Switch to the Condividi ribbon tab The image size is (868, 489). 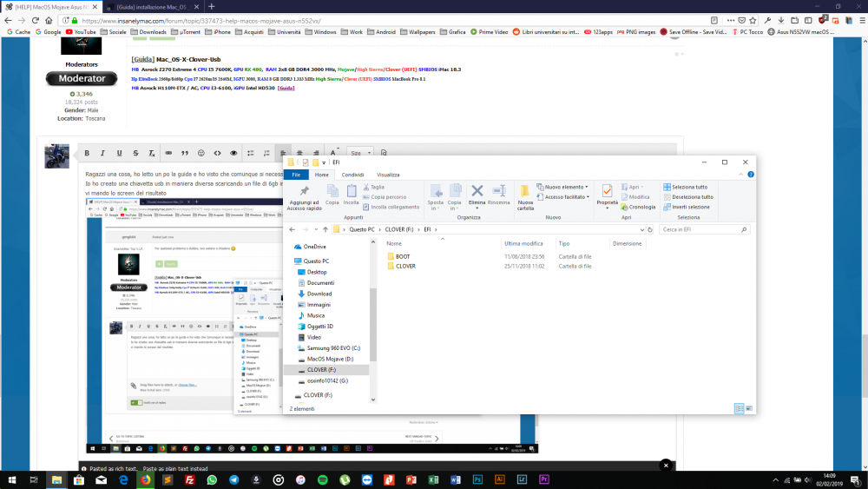point(352,175)
